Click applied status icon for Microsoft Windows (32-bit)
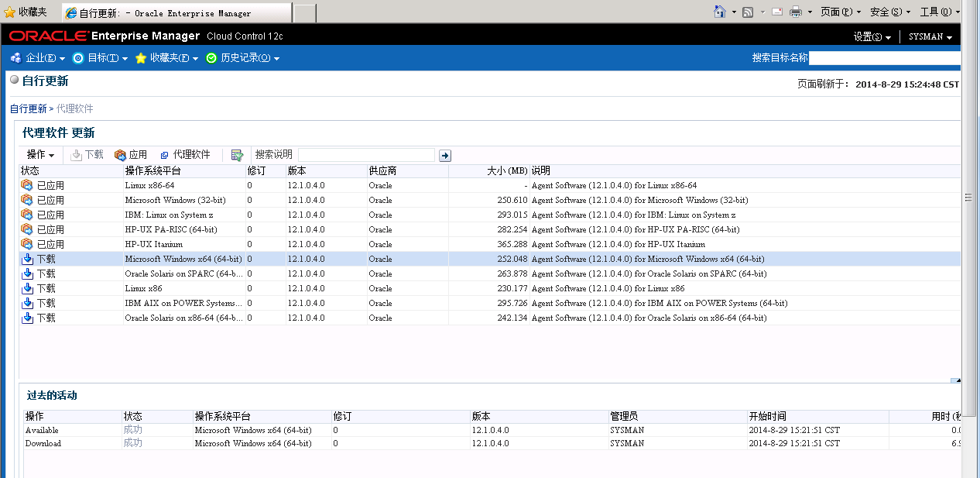Image resolution: width=980 pixels, height=478 pixels. 27,200
